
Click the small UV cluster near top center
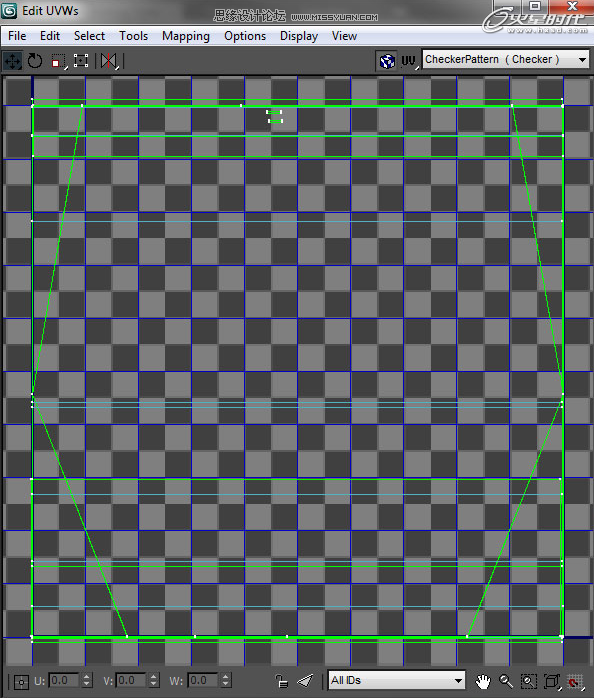coord(275,116)
